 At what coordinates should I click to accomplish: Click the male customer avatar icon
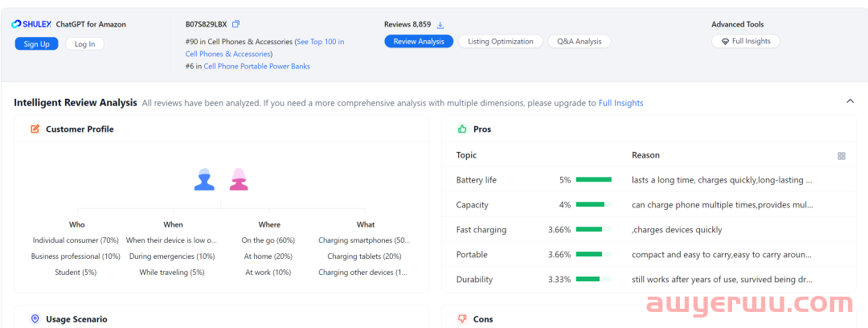204,179
